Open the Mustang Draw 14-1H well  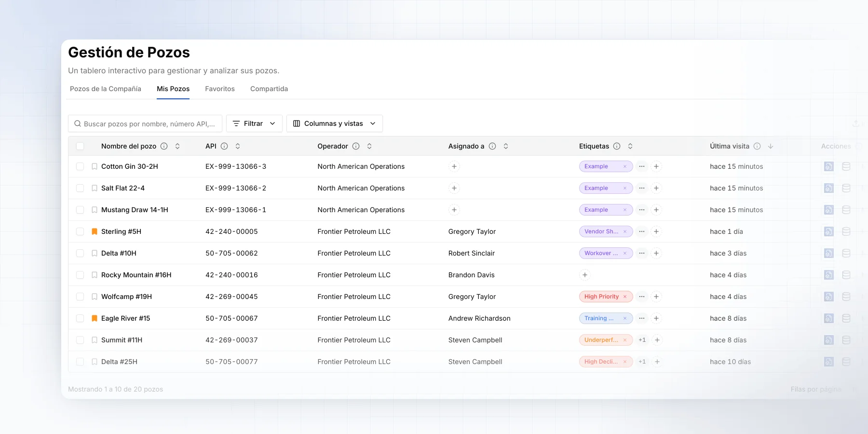click(x=135, y=210)
